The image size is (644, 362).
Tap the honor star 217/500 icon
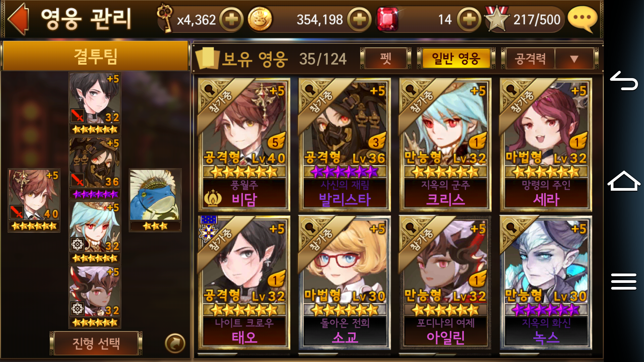[x=497, y=19]
